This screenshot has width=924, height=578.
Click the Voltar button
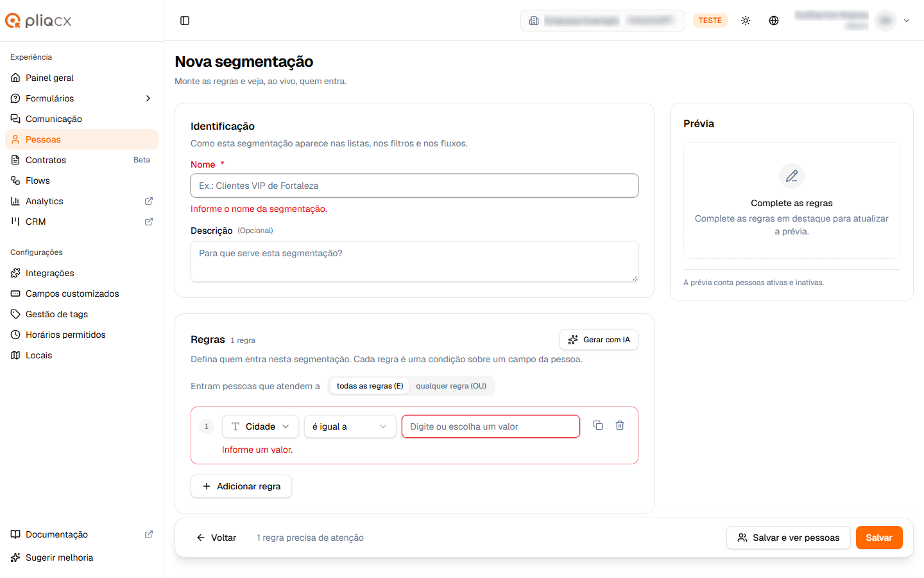(216, 538)
